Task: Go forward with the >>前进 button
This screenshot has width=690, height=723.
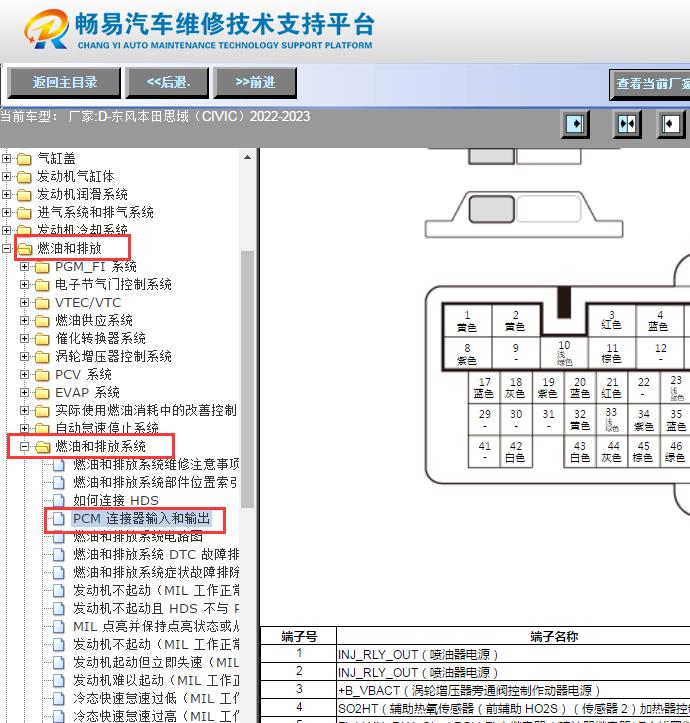Action: 255,83
